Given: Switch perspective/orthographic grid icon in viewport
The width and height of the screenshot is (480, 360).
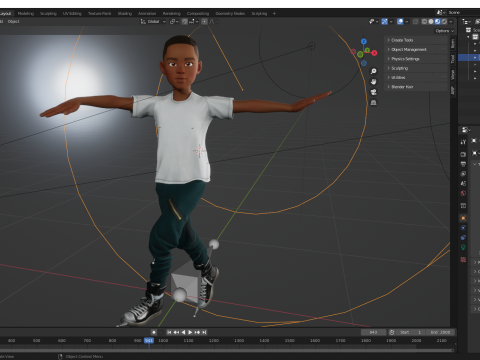Looking at the screenshot, I should tap(373, 103).
